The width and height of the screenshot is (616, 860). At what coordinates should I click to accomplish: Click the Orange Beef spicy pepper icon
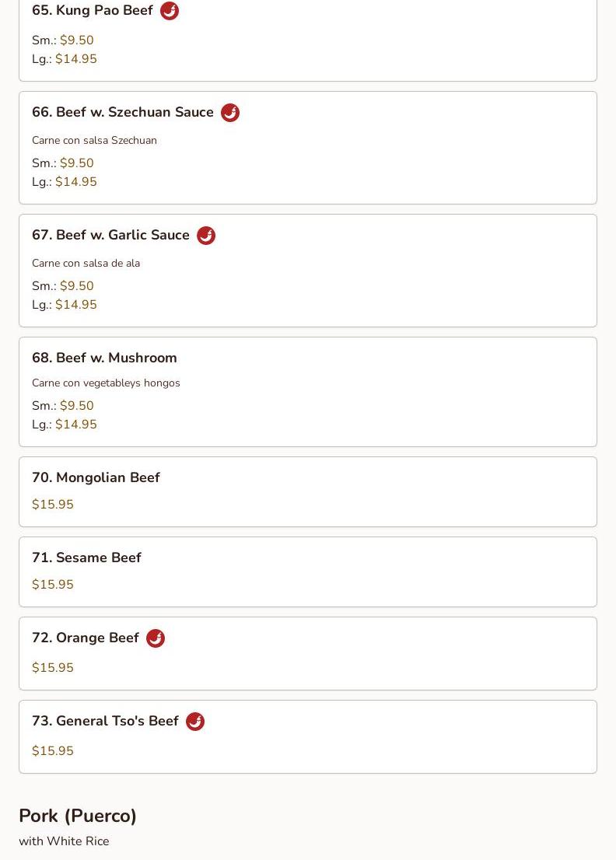click(155, 638)
